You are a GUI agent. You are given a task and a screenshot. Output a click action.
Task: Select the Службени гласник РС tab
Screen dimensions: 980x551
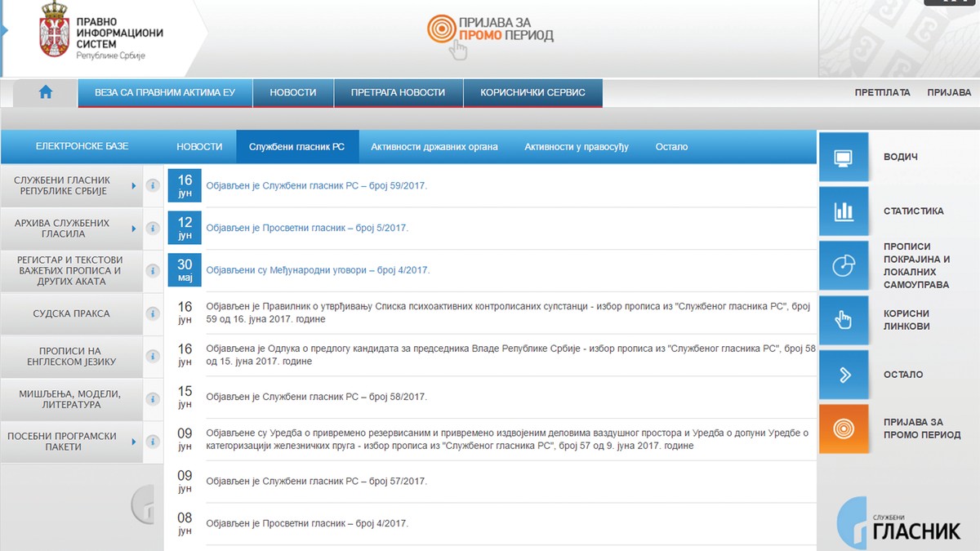(297, 146)
